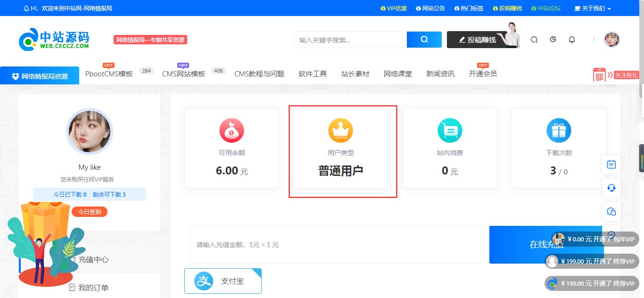Click the available balance money bag icon

(x=231, y=131)
